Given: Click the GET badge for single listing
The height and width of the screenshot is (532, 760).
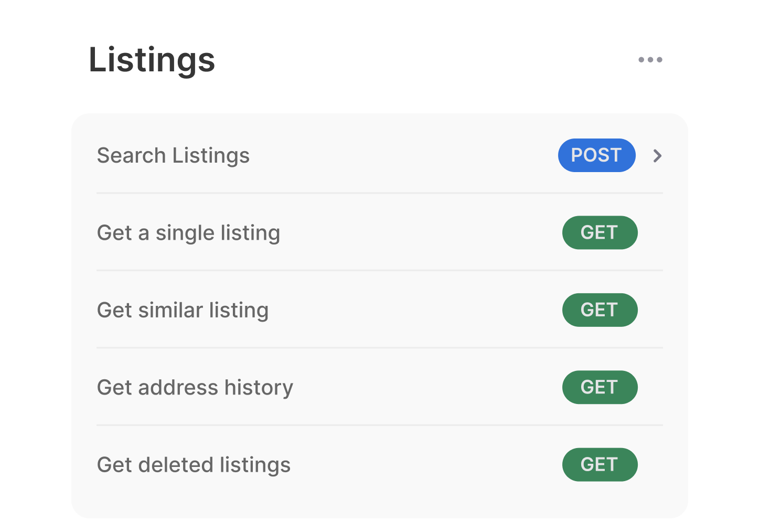Looking at the screenshot, I should click(x=600, y=232).
